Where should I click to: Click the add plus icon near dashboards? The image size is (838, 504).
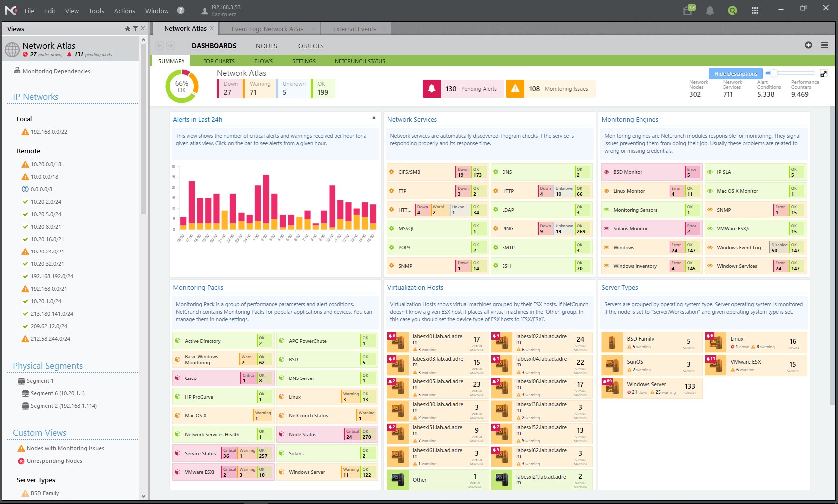click(x=808, y=45)
